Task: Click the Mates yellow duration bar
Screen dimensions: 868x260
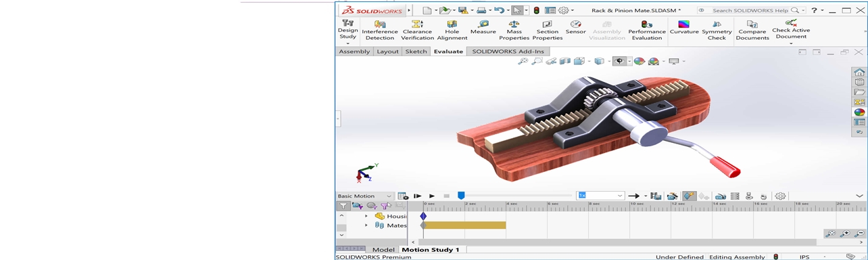Action: (x=464, y=225)
